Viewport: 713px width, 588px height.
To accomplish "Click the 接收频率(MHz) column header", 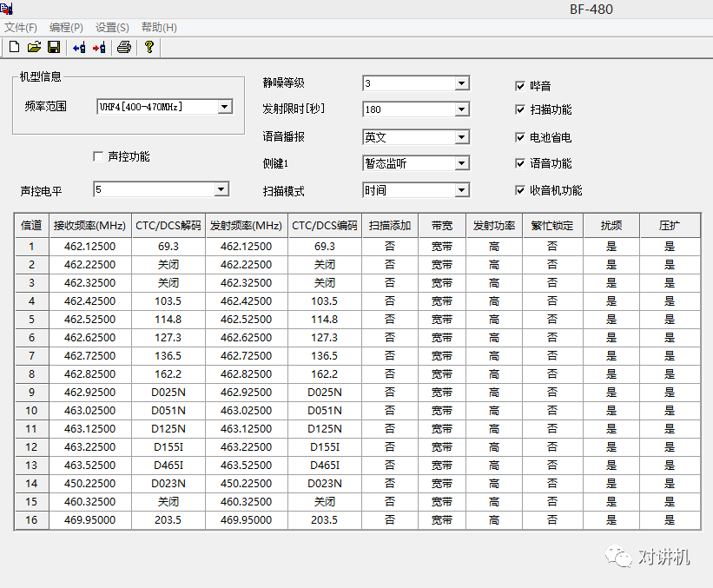I will pyautogui.click(x=89, y=225).
